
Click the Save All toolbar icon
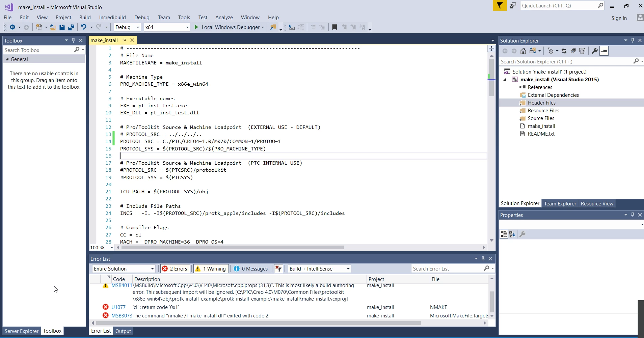[x=71, y=27]
